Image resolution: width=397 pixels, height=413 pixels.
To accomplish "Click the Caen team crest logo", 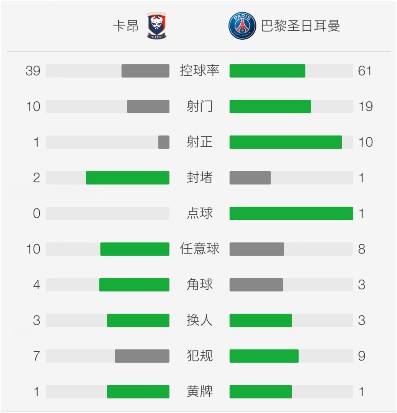I will pyautogui.click(x=157, y=26).
